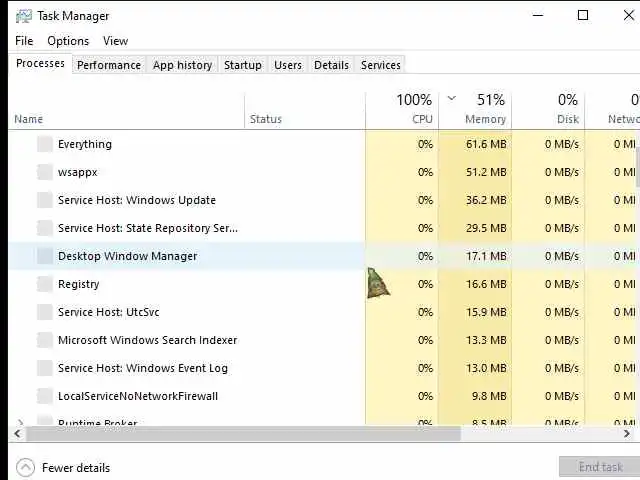Collapse view with Fewer details arrow
Screen dimensions: 640x480
coord(25,467)
